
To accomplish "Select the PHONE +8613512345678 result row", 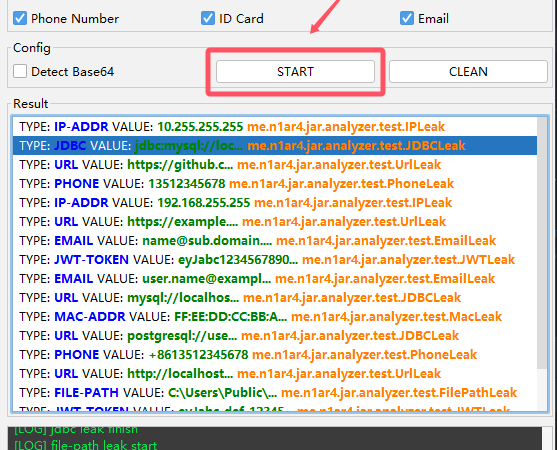I will tap(275, 355).
